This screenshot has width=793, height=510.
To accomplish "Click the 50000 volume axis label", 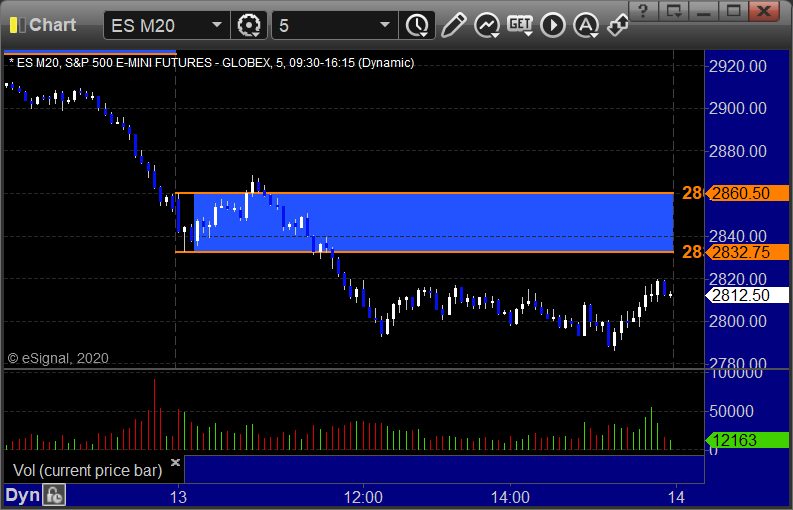I will click(x=731, y=411).
